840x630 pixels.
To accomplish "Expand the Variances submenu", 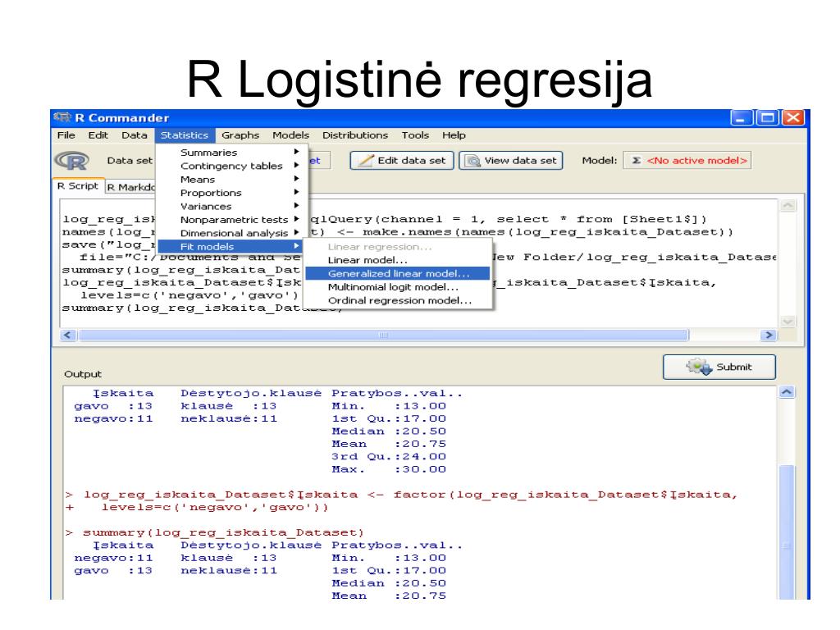I will (231, 206).
